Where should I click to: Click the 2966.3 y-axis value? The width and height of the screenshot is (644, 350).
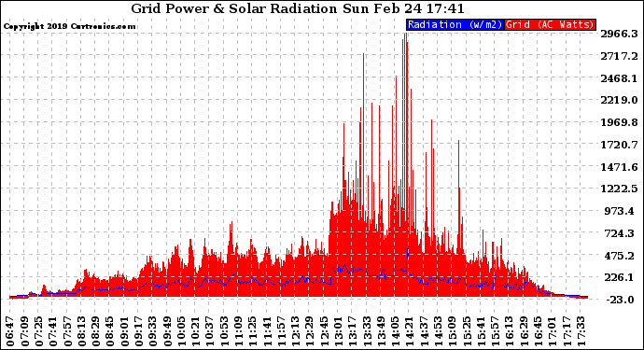coord(620,34)
